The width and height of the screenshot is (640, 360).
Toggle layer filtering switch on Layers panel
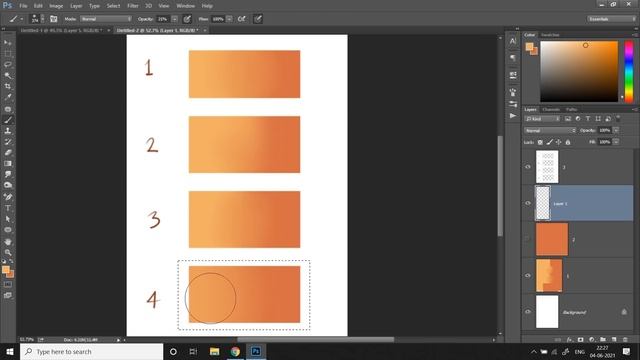pyautogui.click(x=618, y=118)
